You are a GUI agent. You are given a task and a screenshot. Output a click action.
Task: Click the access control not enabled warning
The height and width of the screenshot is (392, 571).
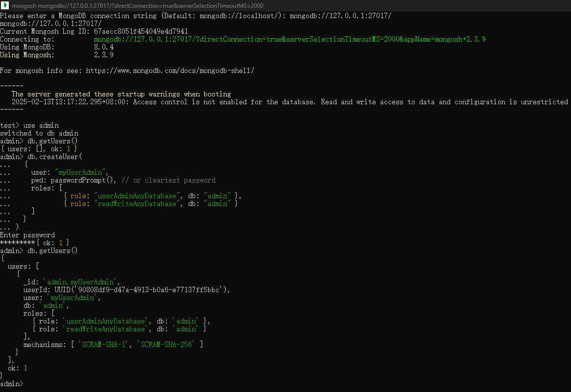(x=350, y=102)
